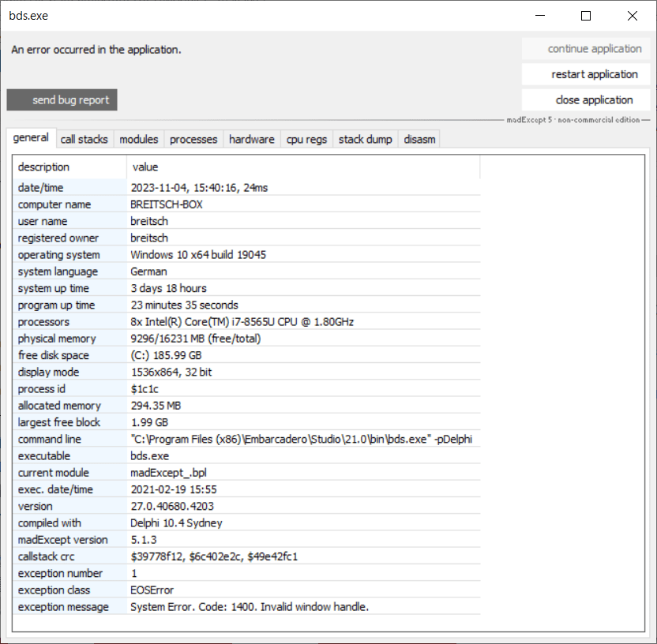The width and height of the screenshot is (657, 644).
Task: Switch to the call stacks tab
Action: 84,139
